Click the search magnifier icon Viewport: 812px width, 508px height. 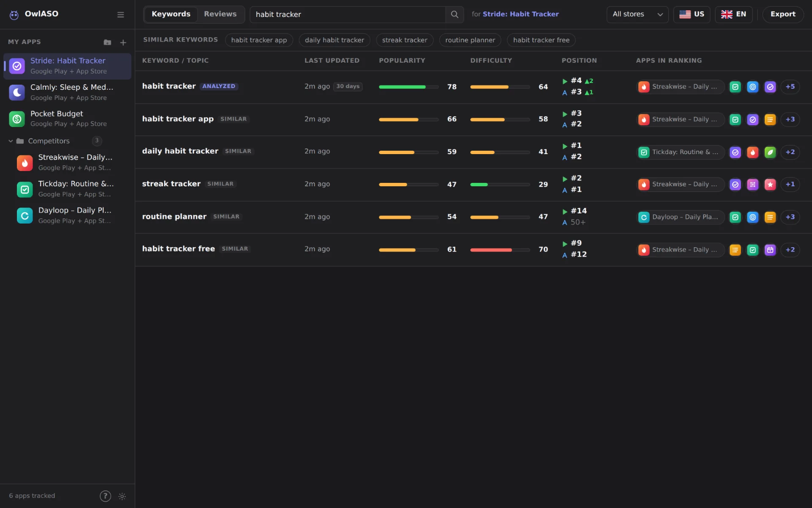click(x=455, y=14)
